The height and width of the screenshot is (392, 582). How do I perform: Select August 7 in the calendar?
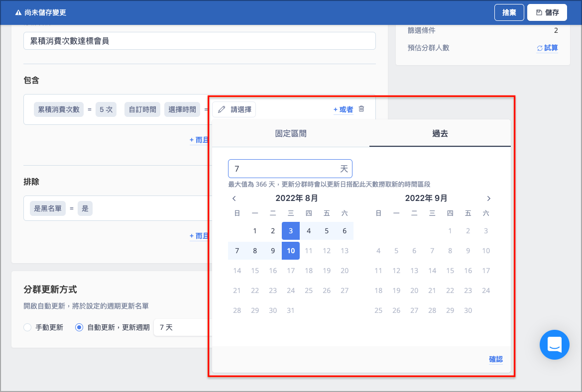(x=237, y=251)
